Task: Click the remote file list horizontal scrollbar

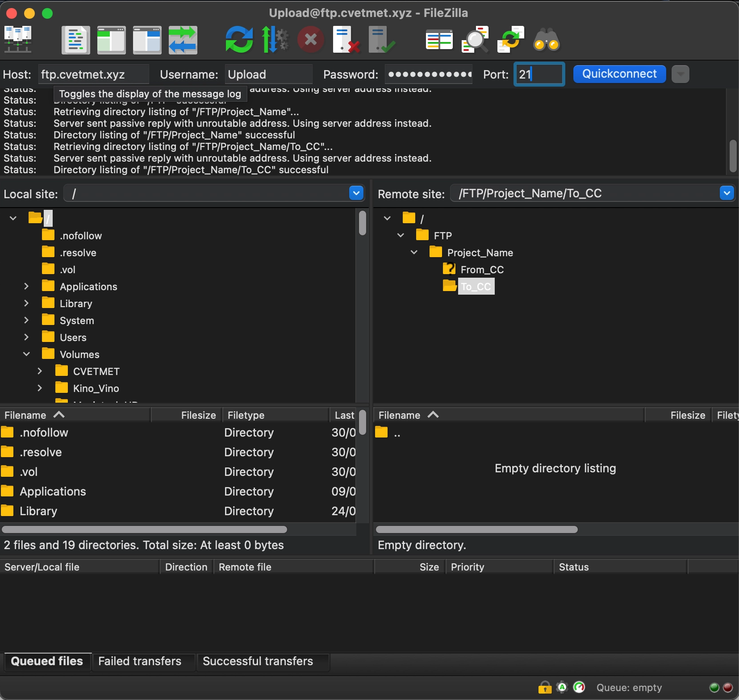Action: (477, 529)
